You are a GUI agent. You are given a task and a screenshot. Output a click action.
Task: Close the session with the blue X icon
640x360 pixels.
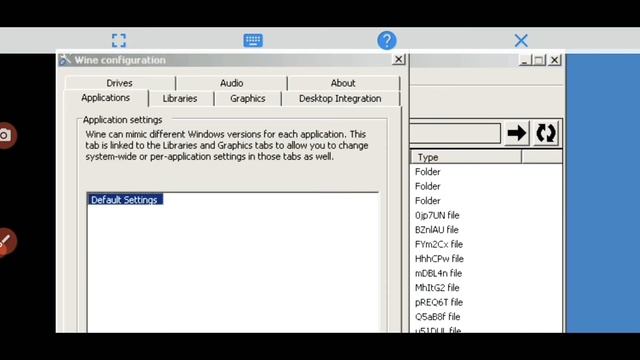521,40
